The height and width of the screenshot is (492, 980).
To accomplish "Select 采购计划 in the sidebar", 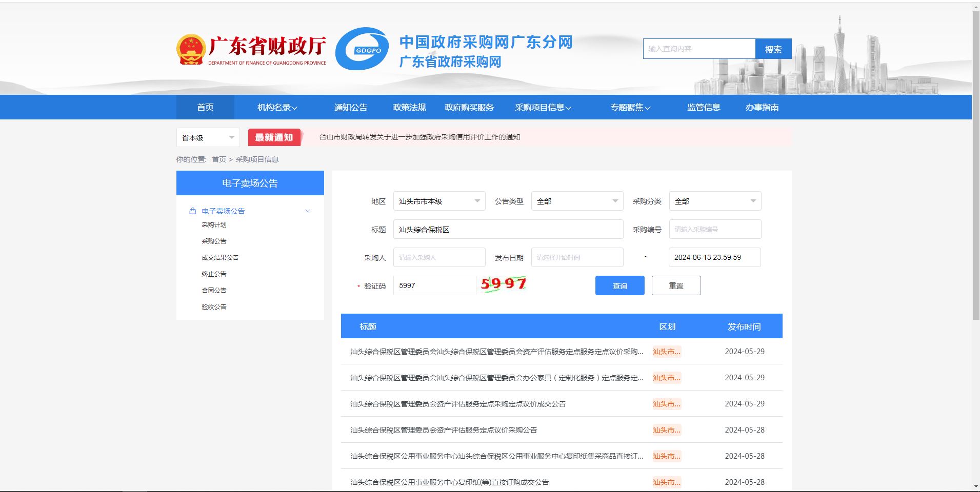I will click(214, 225).
